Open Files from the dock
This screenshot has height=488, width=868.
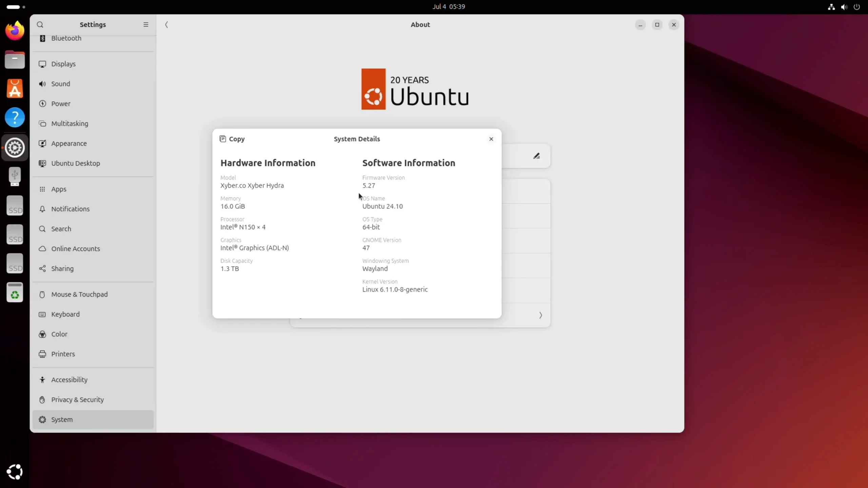[x=15, y=60]
